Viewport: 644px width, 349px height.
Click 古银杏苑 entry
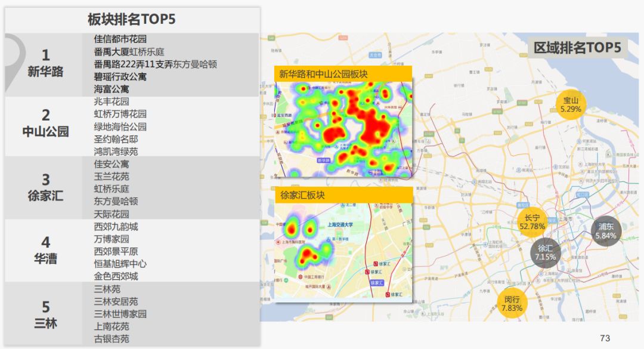point(112,339)
